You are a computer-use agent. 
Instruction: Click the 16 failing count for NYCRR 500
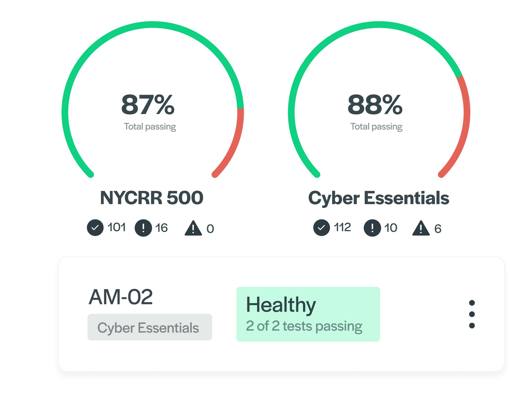[x=161, y=228]
